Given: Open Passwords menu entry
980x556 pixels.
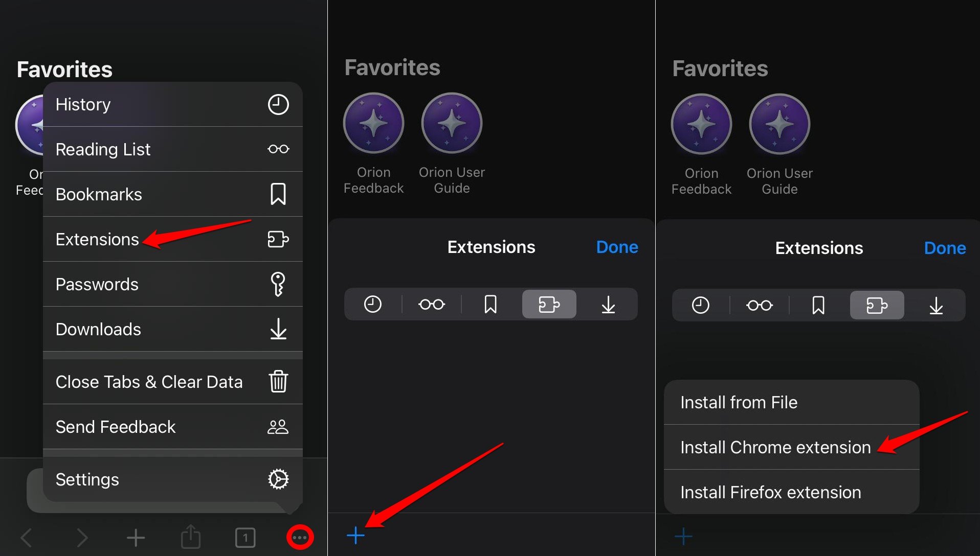Looking at the screenshot, I should (173, 284).
